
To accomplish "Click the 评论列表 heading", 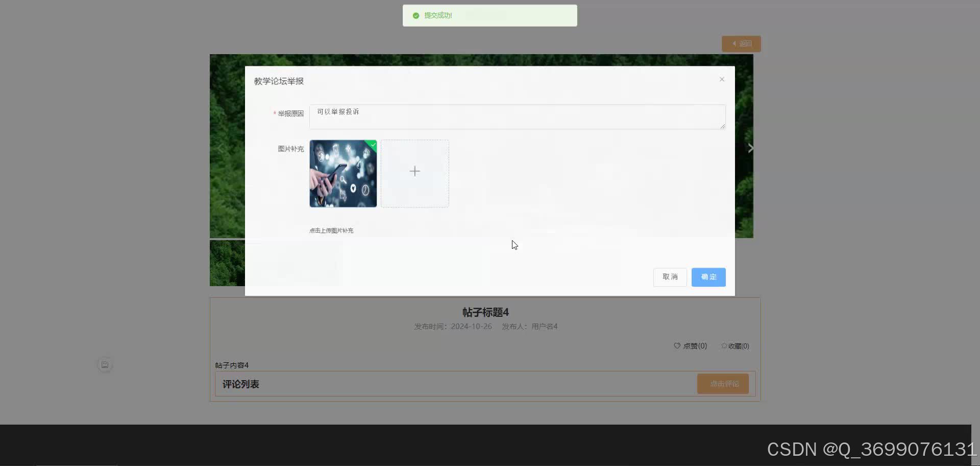I will pyautogui.click(x=240, y=384).
